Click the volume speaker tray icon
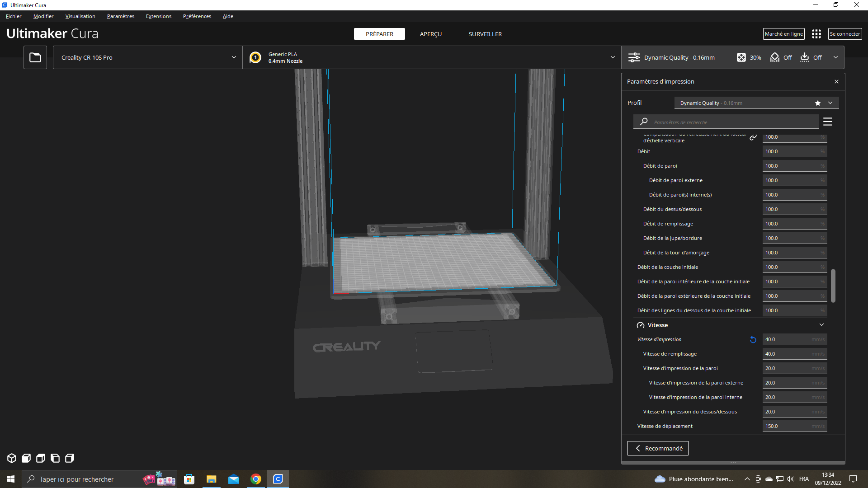 [790, 479]
